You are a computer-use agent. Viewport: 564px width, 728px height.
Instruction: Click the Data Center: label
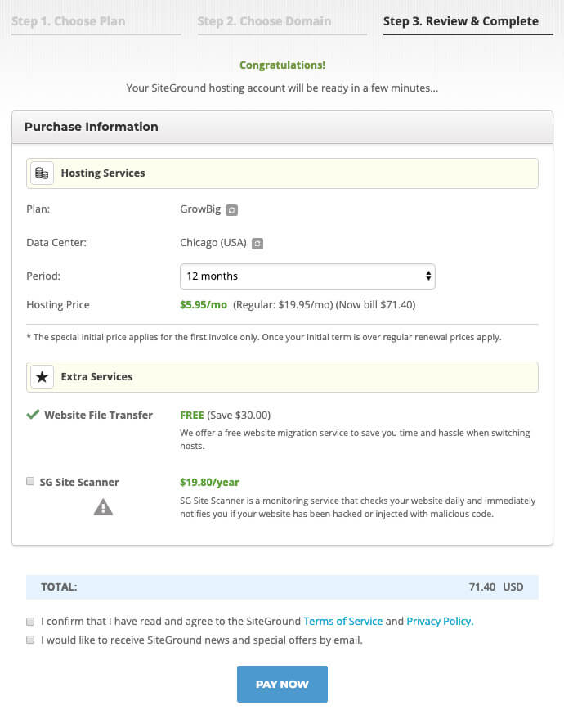click(x=56, y=243)
